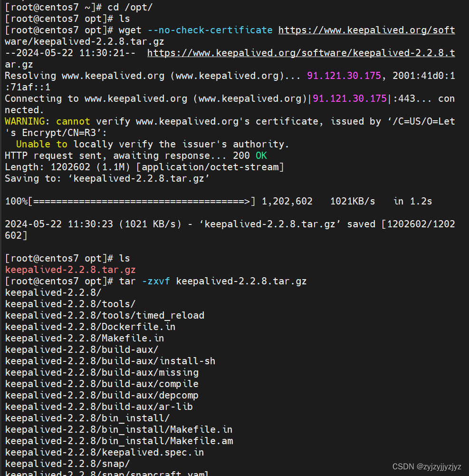The width and height of the screenshot is (469, 476).
Task: Click the CSDN @zyjzyjjyzjyz watermark
Action: coord(427,467)
